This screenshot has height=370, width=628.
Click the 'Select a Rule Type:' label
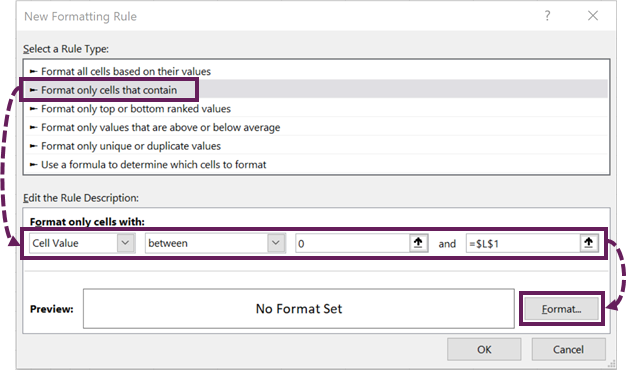(x=66, y=49)
